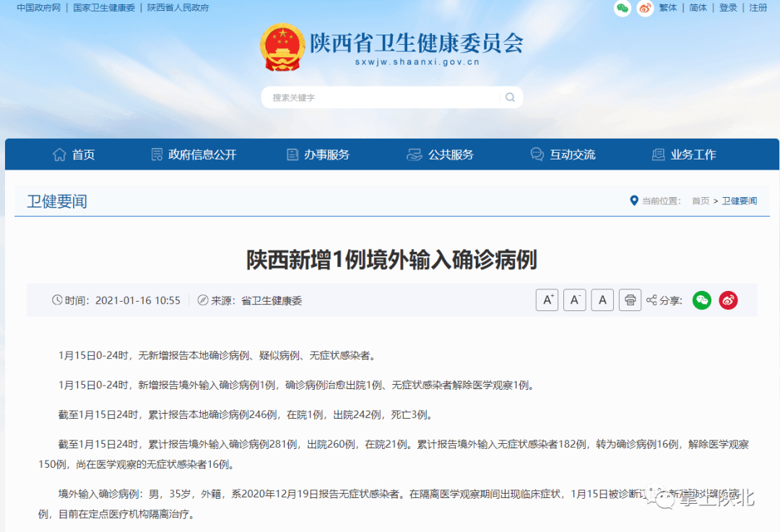The image size is (780, 532).
Task: Click the location pin beside 当前位置
Action: (634, 201)
